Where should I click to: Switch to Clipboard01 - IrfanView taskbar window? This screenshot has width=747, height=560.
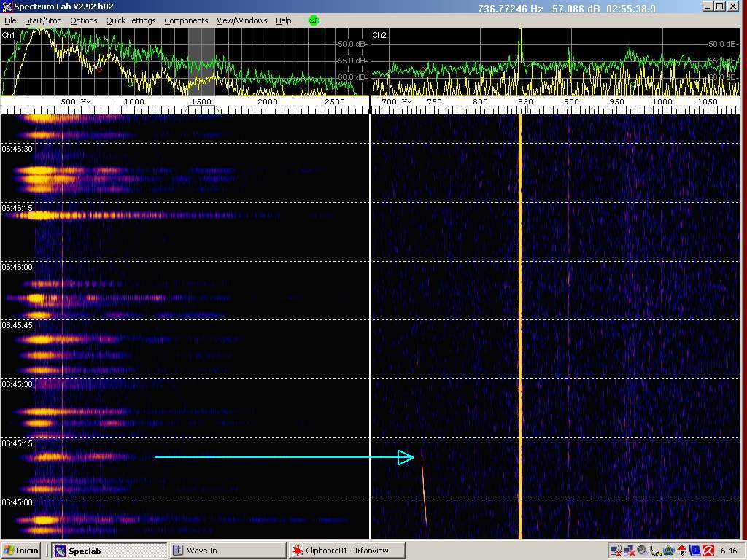[x=347, y=551]
